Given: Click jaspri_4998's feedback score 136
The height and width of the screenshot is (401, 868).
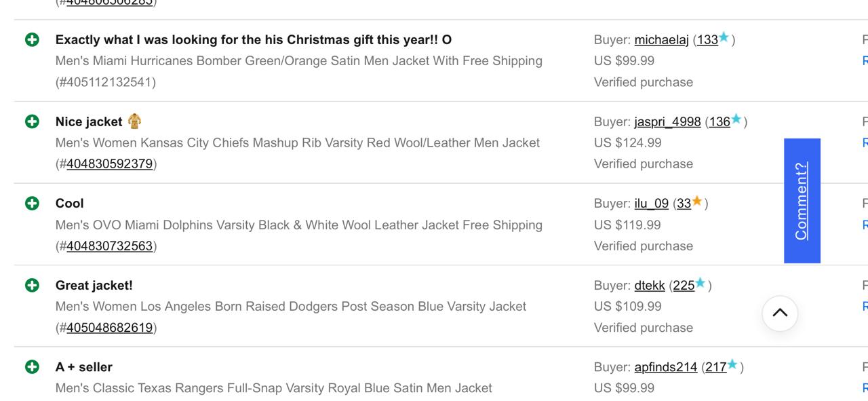Looking at the screenshot, I should click(x=719, y=122).
